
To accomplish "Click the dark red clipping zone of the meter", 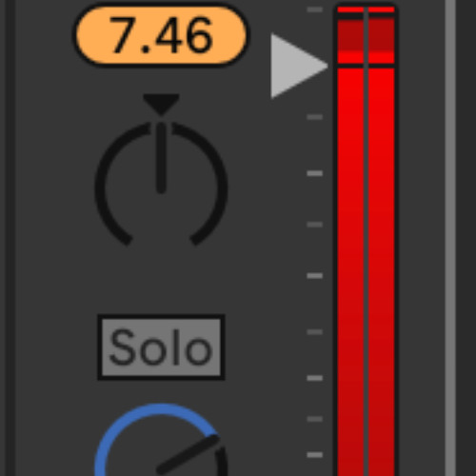I will pos(366,34).
